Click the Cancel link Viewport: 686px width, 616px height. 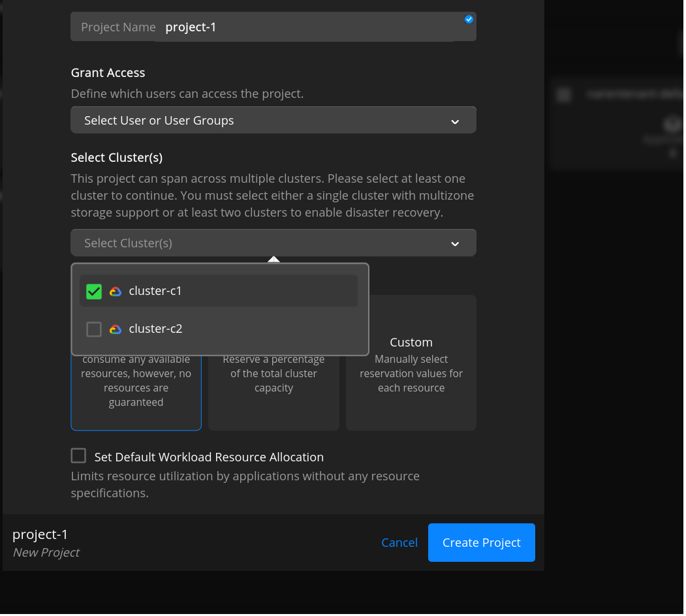click(400, 544)
